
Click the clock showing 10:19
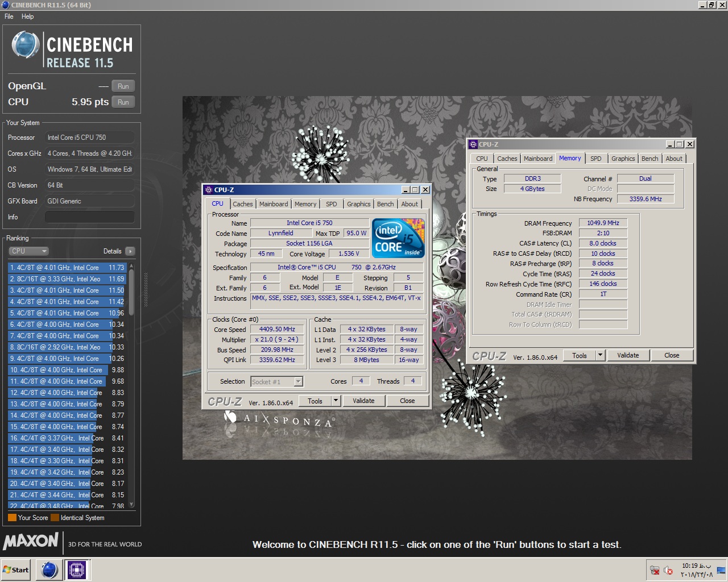click(x=697, y=566)
